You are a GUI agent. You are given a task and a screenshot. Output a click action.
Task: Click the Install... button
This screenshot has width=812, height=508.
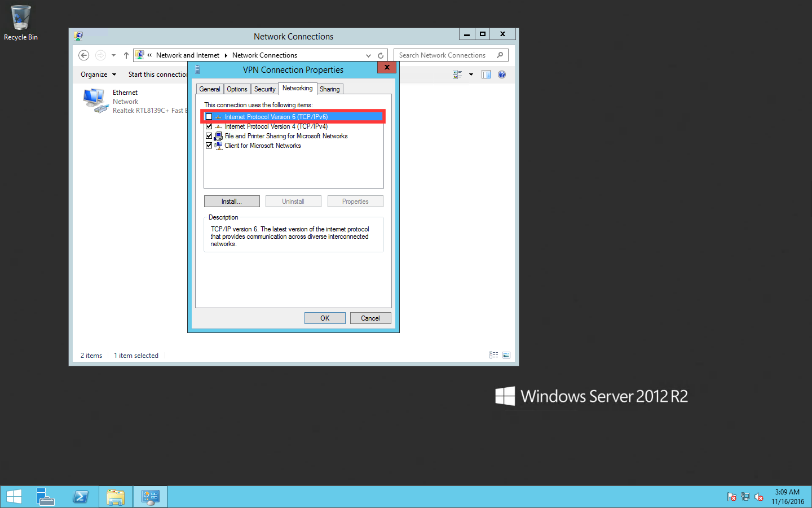pyautogui.click(x=232, y=202)
